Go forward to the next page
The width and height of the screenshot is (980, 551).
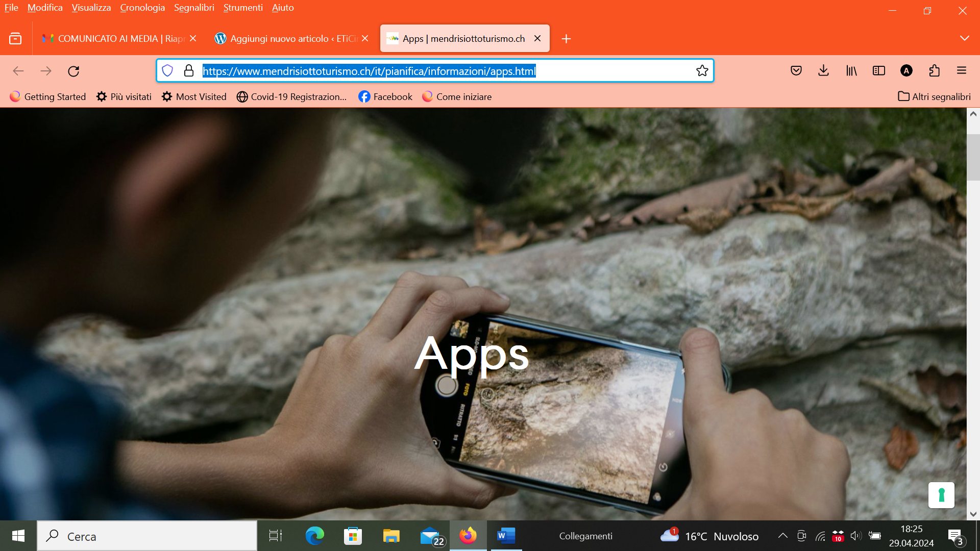(x=46, y=71)
